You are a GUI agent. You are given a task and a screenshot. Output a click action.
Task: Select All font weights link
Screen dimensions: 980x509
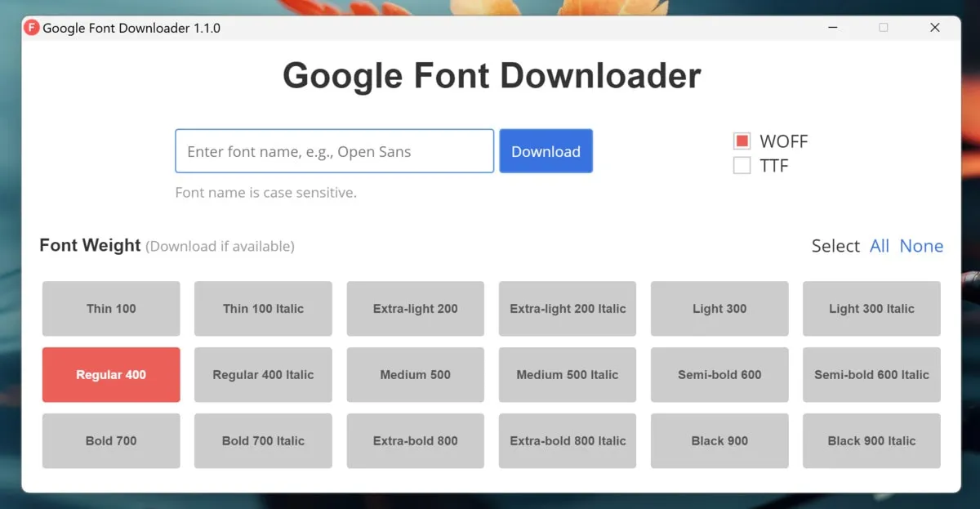(880, 246)
